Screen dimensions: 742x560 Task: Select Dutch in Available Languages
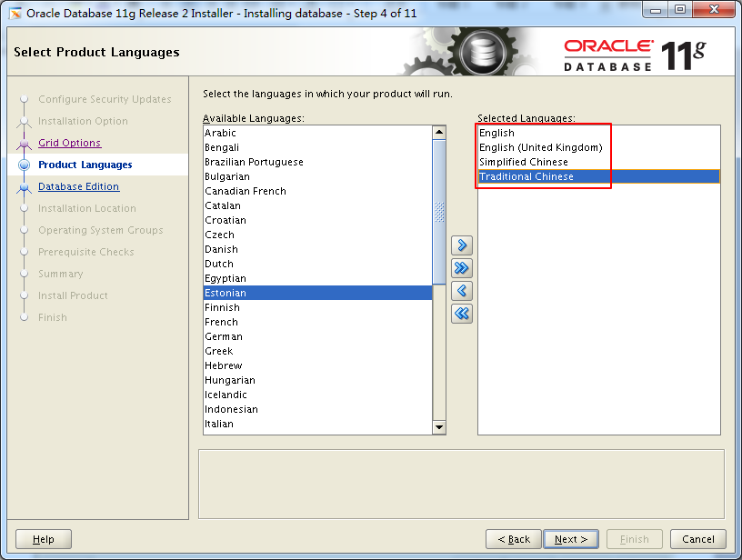[x=317, y=264]
